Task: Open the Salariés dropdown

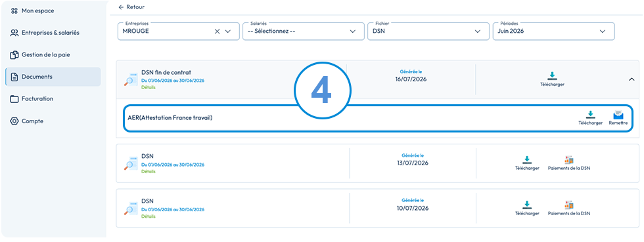Action: (304, 31)
